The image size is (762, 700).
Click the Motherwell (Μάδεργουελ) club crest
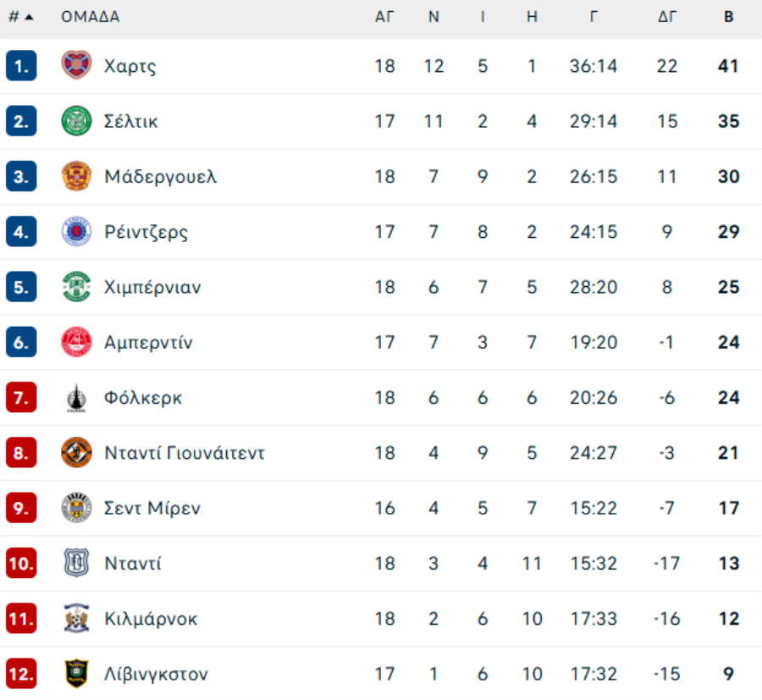click(76, 176)
